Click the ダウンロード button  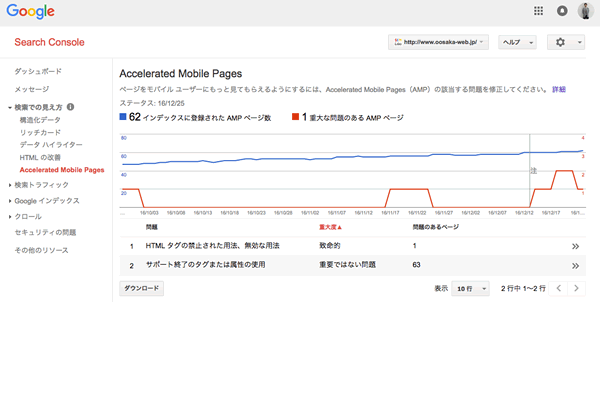point(142,288)
